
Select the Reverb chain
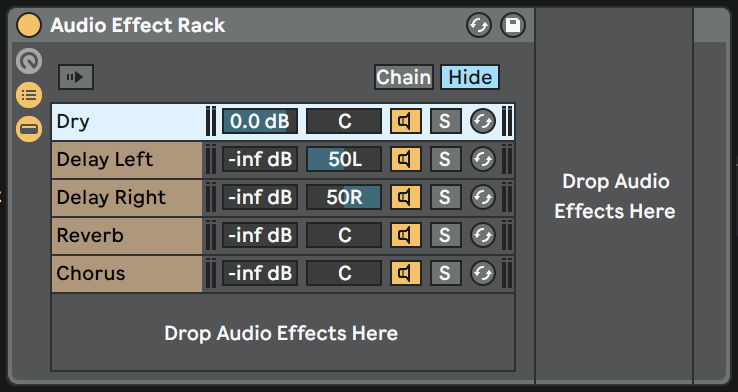(127, 235)
